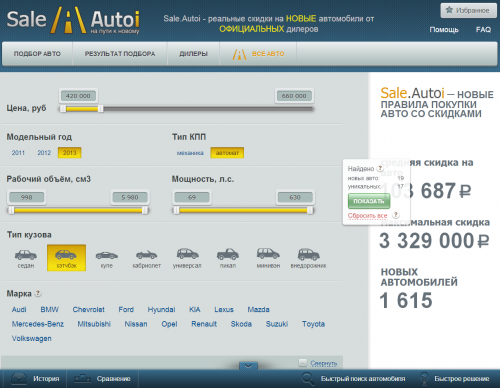Viewport: 500px width, 388px height.
Task: Select the Renault brand link
Action: click(x=204, y=324)
